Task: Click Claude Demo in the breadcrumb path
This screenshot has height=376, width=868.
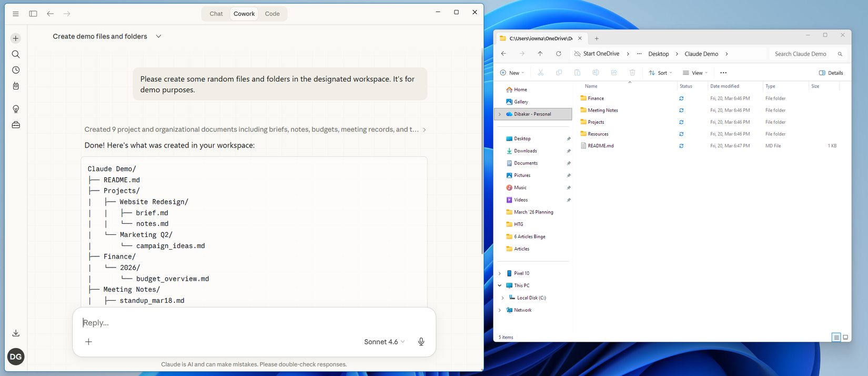Action: click(x=701, y=54)
